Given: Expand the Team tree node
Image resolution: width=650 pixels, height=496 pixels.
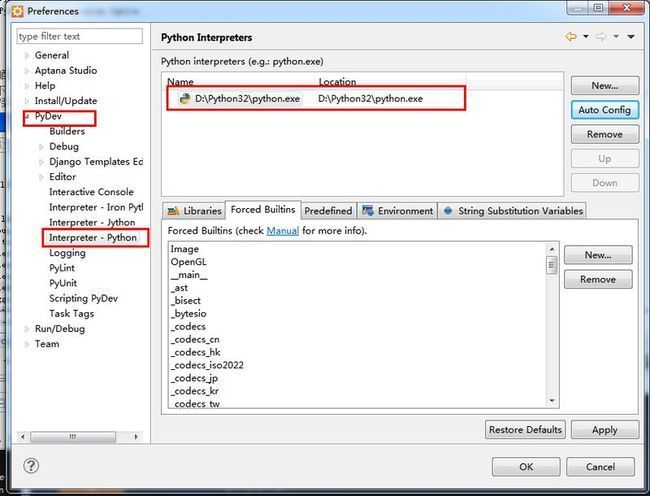Looking at the screenshot, I should 27,344.
